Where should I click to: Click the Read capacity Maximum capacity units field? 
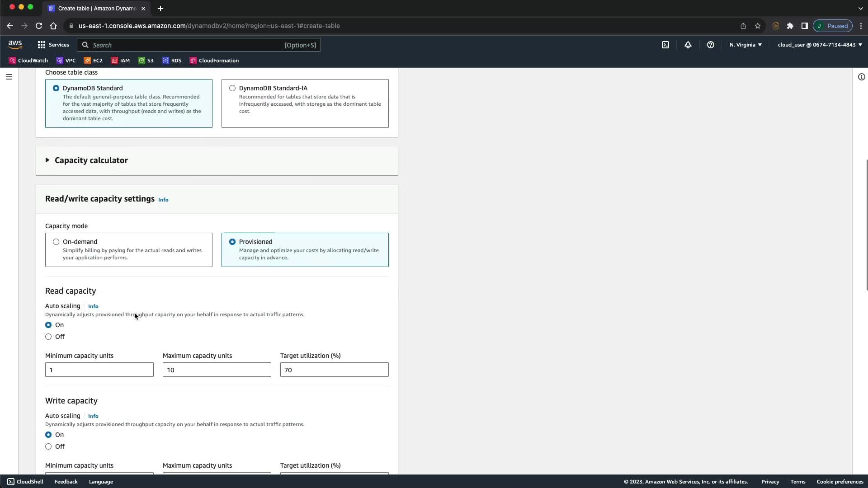coord(217,370)
